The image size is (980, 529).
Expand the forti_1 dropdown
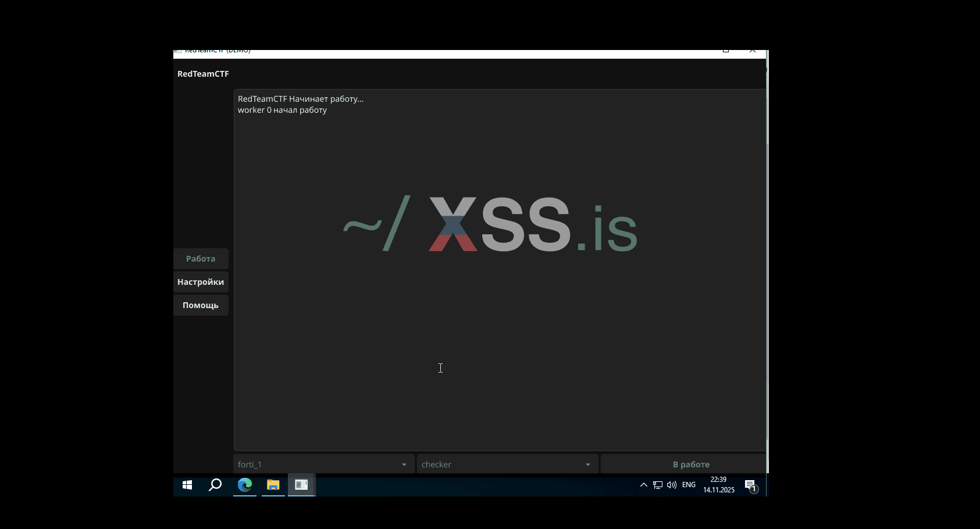point(324,464)
